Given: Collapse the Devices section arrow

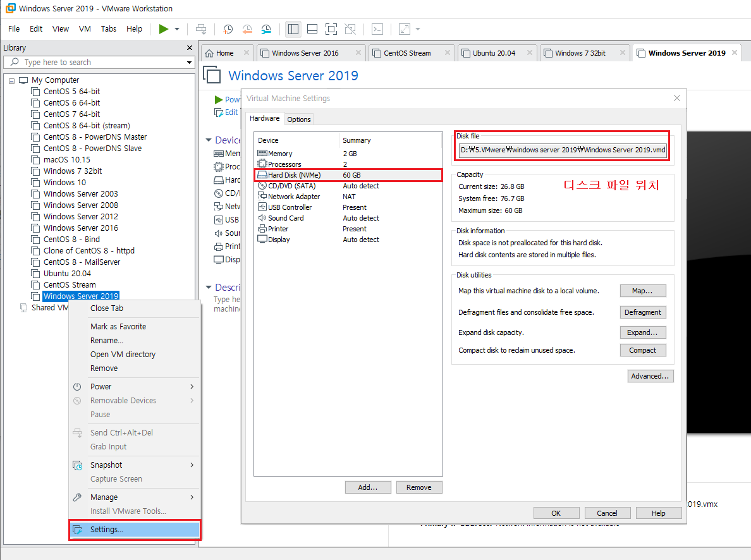Looking at the screenshot, I should click(209, 140).
